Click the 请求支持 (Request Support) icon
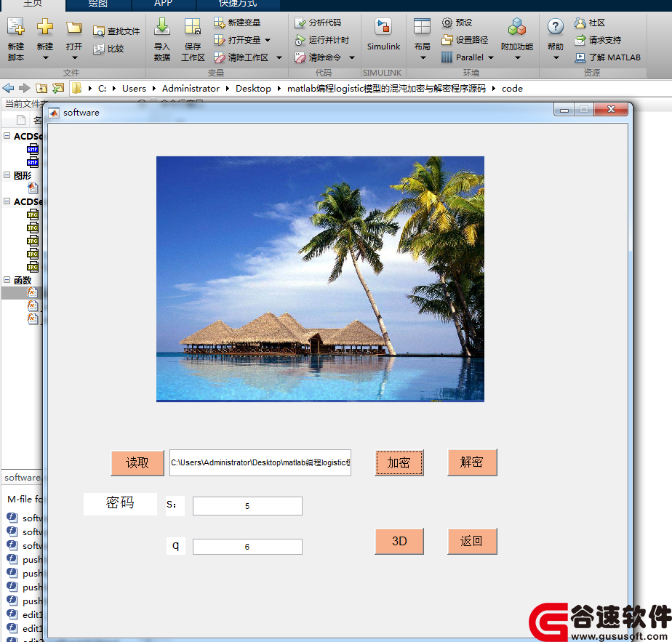The height and width of the screenshot is (642, 672). [x=580, y=40]
